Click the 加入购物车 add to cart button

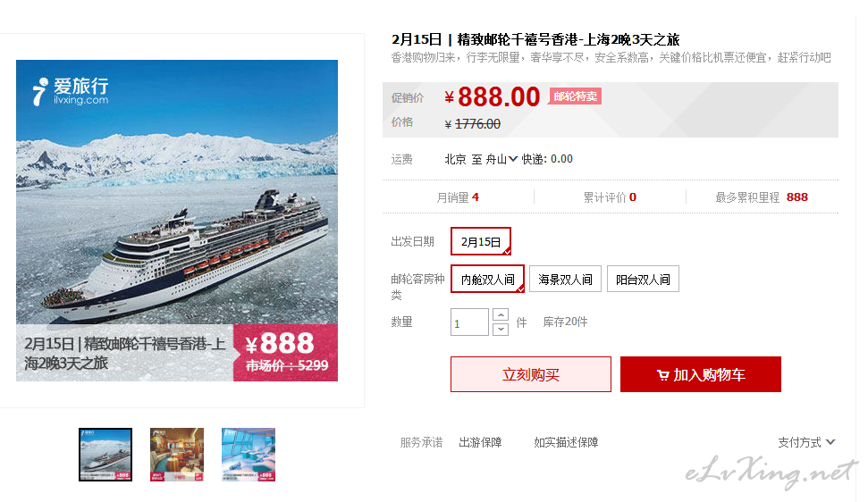(x=700, y=374)
